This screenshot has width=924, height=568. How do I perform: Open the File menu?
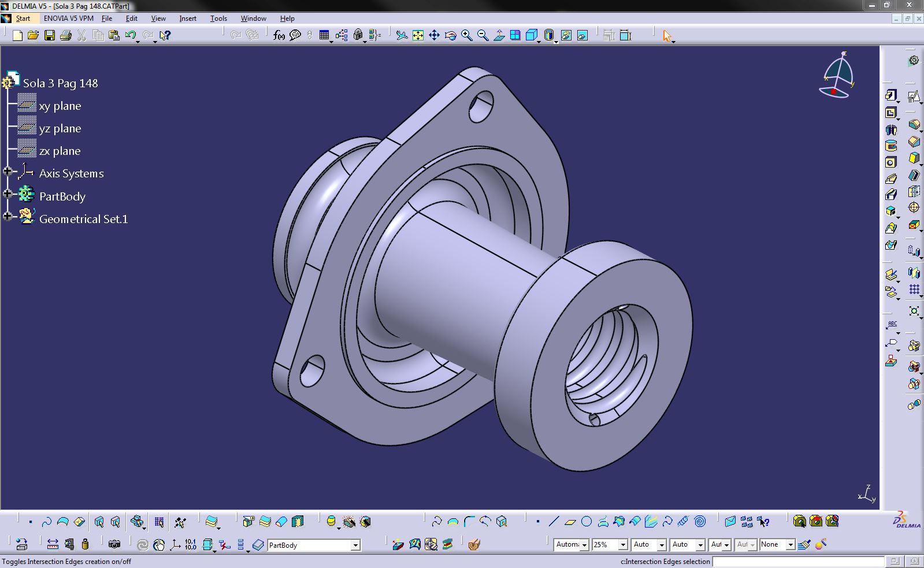click(x=107, y=18)
